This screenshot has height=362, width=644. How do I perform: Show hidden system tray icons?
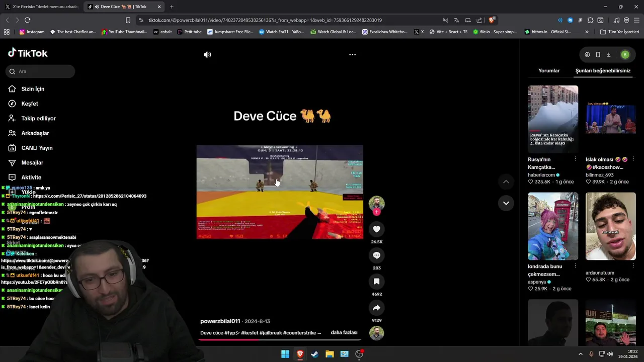pos(580,354)
